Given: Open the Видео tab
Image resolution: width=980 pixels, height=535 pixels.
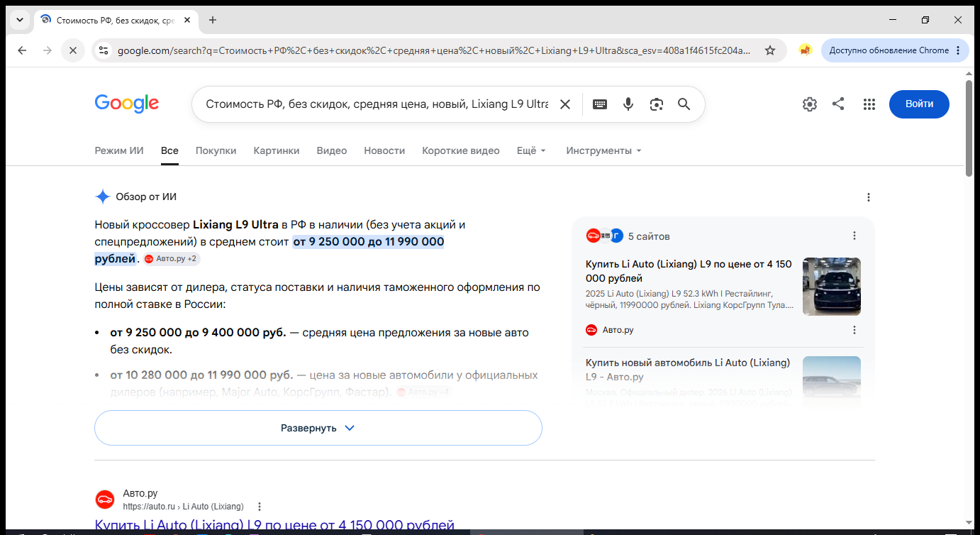Looking at the screenshot, I should coord(332,150).
